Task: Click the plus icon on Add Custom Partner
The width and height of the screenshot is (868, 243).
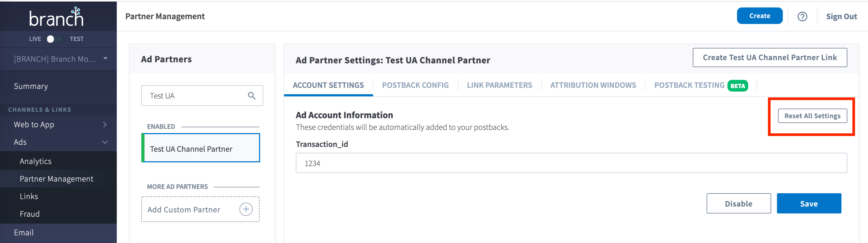Action: point(246,209)
